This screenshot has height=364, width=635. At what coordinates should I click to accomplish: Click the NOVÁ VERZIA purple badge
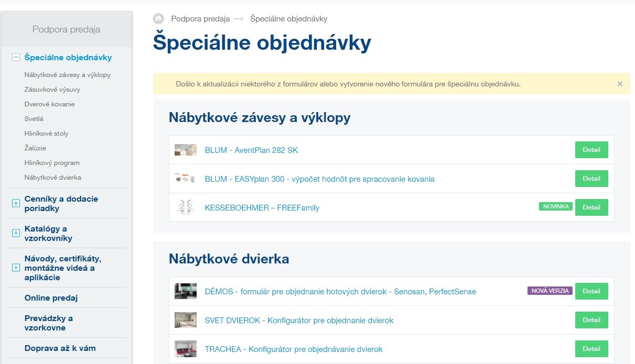click(x=550, y=291)
